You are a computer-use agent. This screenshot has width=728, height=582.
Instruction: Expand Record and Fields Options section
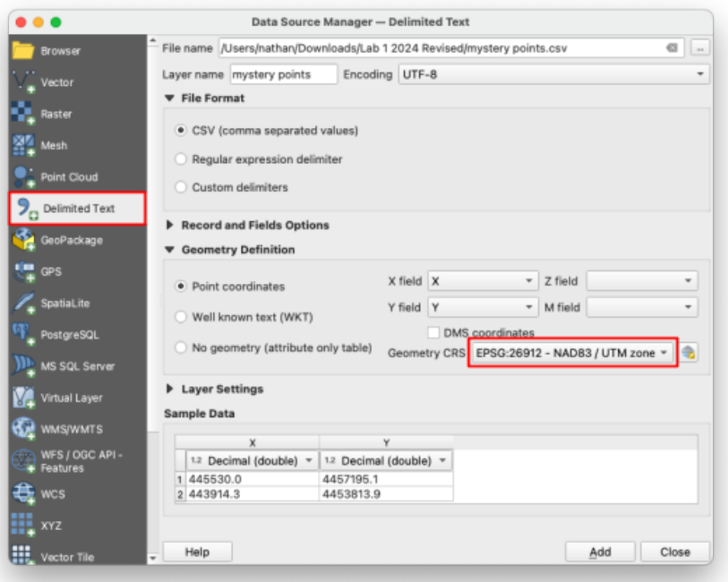tap(170, 225)
